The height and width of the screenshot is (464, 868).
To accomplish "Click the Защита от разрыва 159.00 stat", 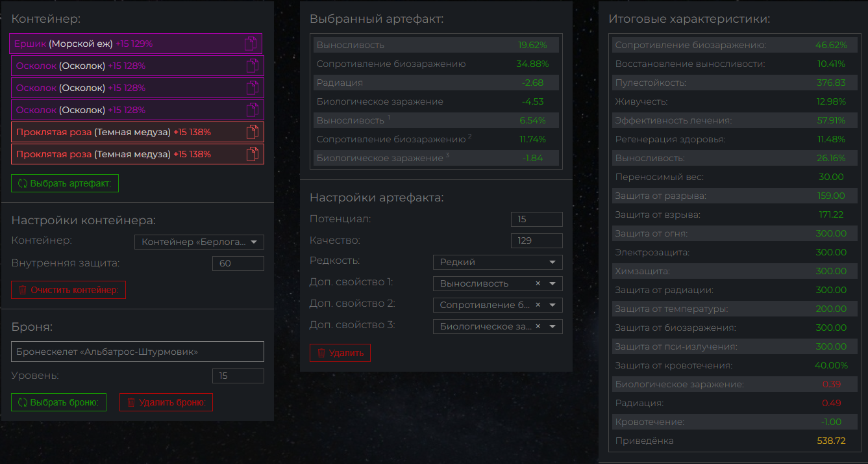I will (735, 196).
